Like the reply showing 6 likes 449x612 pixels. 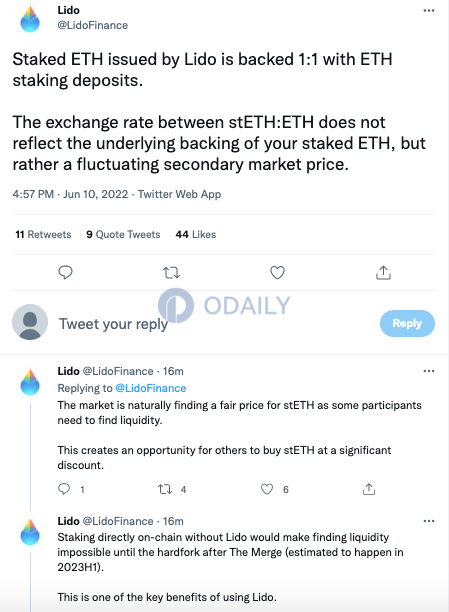(267, 489)
